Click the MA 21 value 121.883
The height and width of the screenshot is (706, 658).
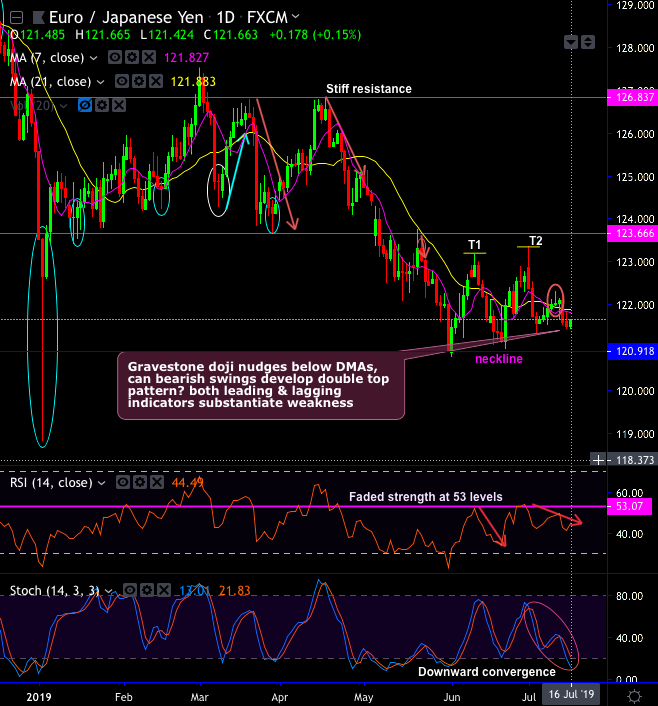coord(193,81)
